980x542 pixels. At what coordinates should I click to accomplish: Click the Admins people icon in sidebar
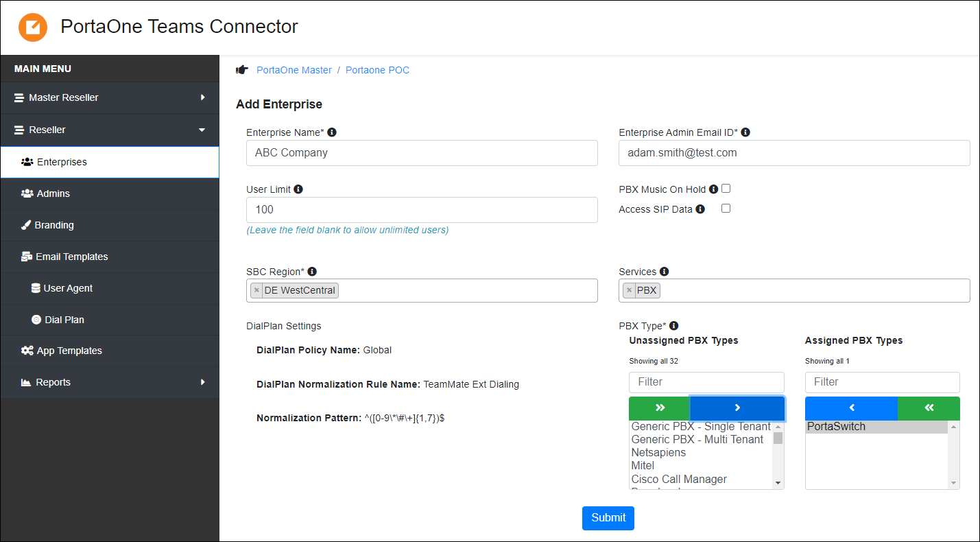[x=27, y=193]
